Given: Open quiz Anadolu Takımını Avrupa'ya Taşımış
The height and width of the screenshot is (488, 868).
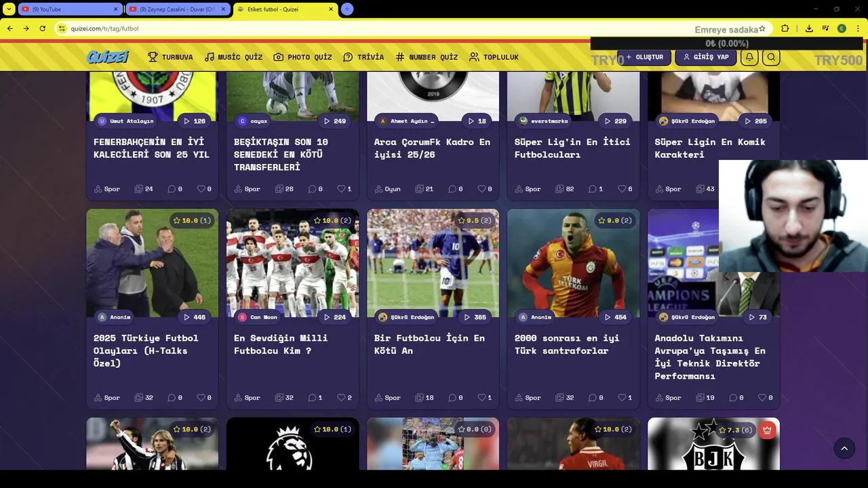Looking at the screenshot, I should 710,357.
